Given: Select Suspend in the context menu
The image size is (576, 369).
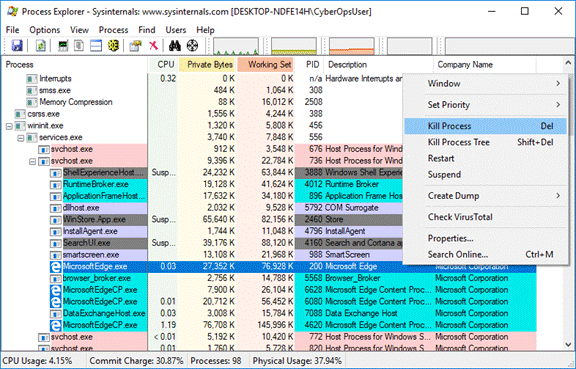Looking at the screenshot, I should tap(485, 175).
